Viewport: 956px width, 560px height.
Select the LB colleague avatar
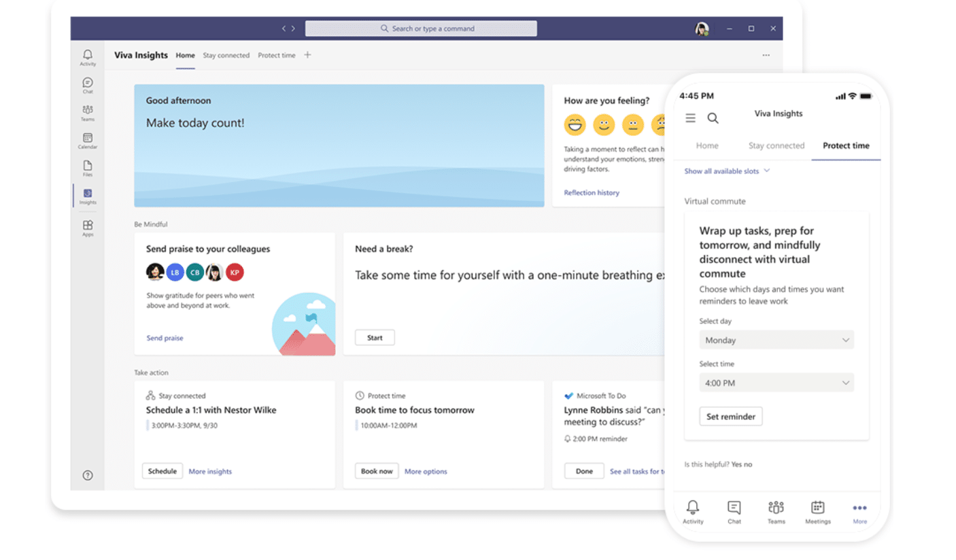(175, 273)
